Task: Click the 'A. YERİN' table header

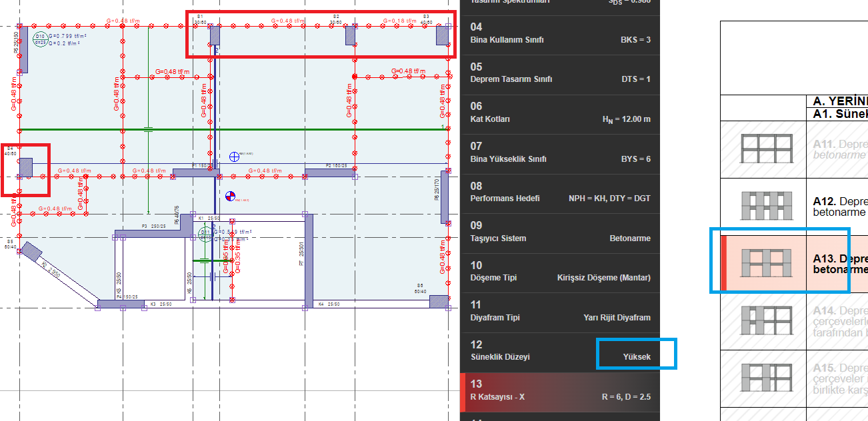Action: 841,101
